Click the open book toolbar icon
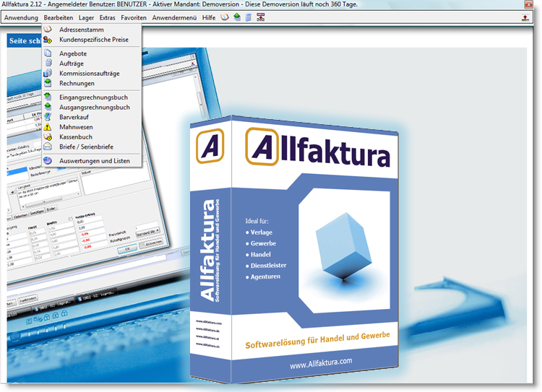 pos(225,17)
